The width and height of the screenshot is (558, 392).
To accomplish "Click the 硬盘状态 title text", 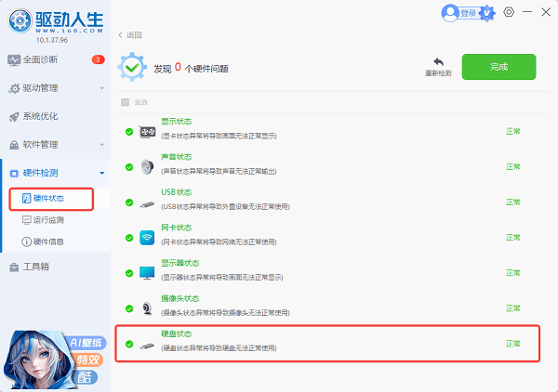I will [x=176, y=333].
